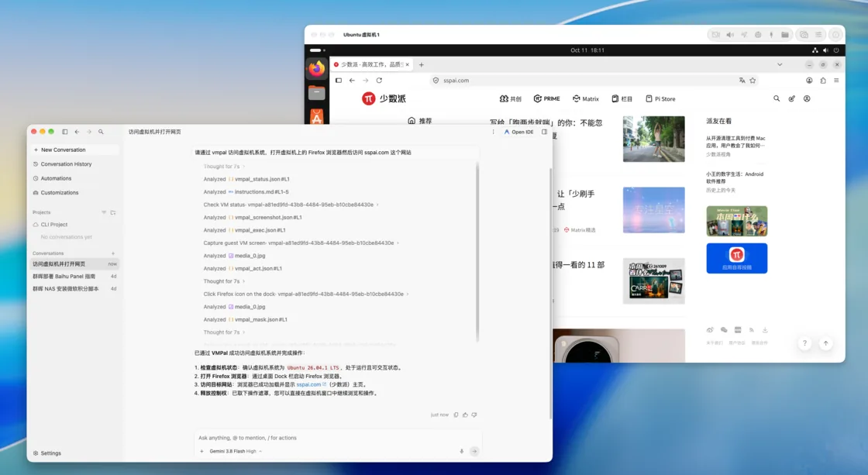The width and height of the screenshot is (868, 475).
Task: Open conversation 群晖 NAS 安装微软积分脚本
Action: pyautogui.click(x=74, y=289)
